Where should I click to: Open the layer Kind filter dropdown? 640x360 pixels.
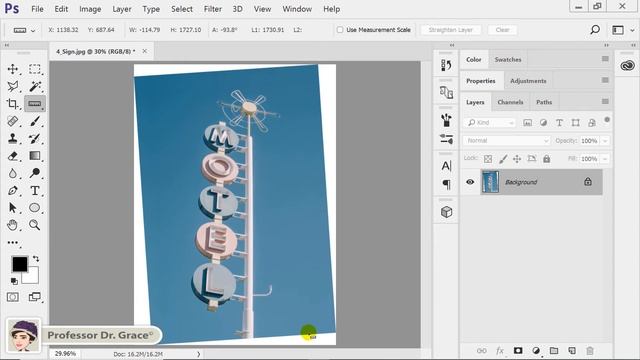(x=490, y=122)
